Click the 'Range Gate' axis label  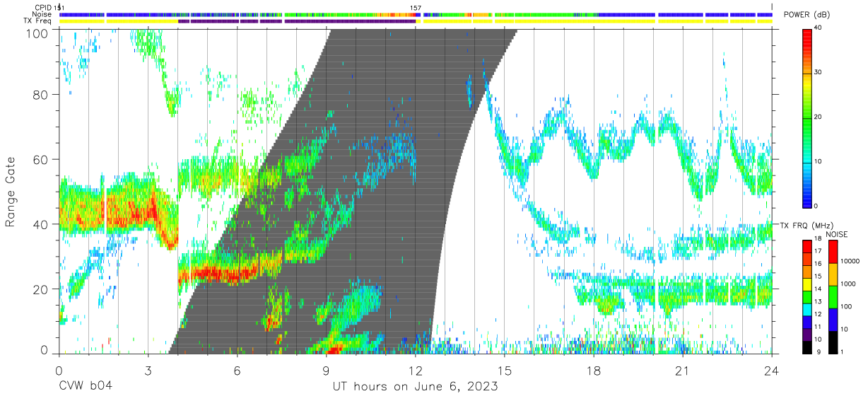[x=11, y=193]
